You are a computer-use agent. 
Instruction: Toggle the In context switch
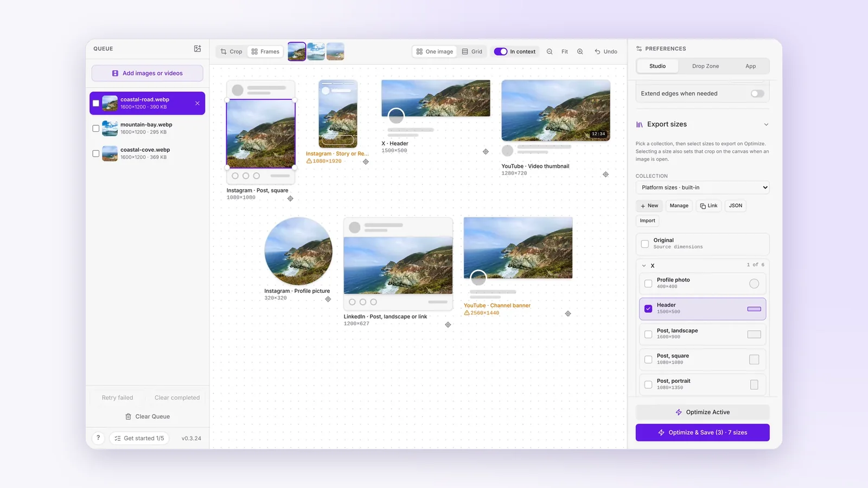click(500, 52)
